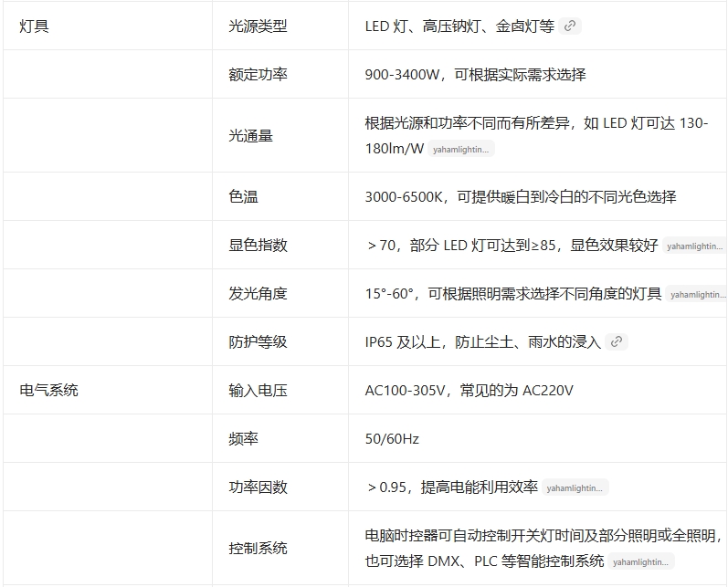Open yahamlighting citation in 显色指数 row
The width and height of the screenshot is (728, 587).
[x=694, y=246]
